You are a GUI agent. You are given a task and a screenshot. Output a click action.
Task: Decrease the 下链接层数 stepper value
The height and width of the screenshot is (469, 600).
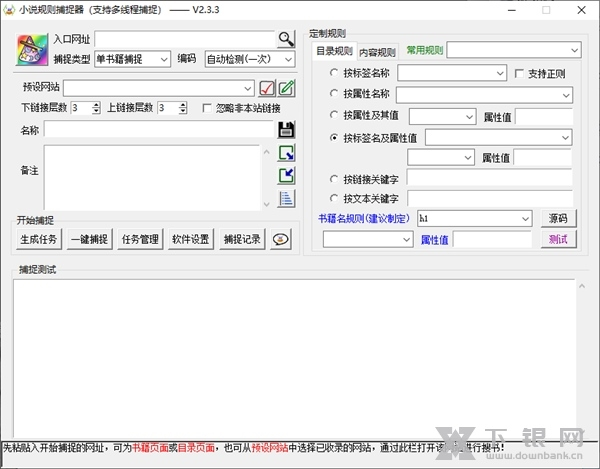click(x=96, y=111)
